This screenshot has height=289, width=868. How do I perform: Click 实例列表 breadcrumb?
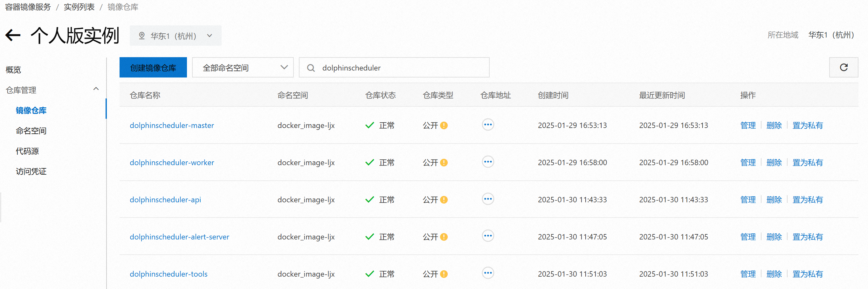point(79,7)
